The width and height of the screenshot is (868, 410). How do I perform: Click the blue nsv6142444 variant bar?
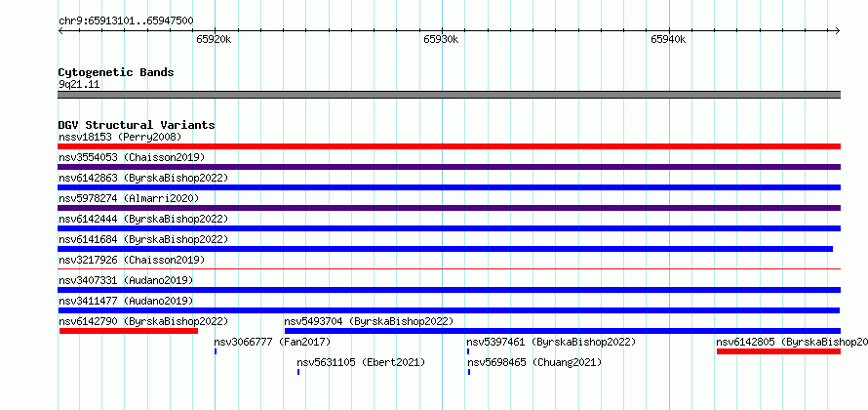point(449,228)
